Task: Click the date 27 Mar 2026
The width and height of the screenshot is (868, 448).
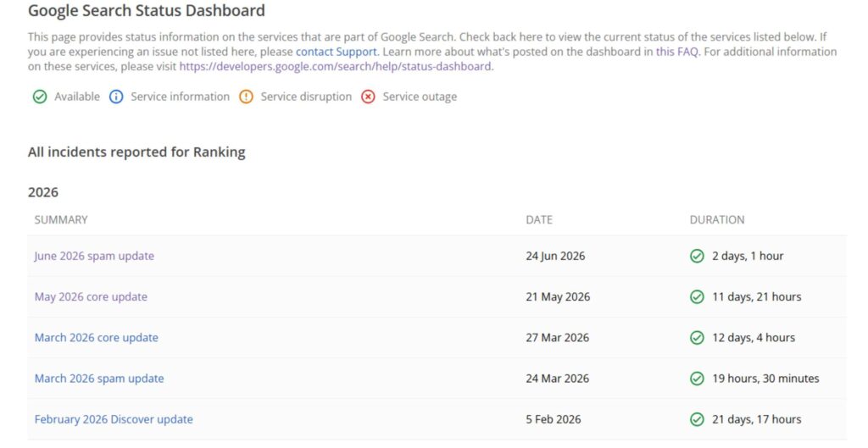Action: 558,338
